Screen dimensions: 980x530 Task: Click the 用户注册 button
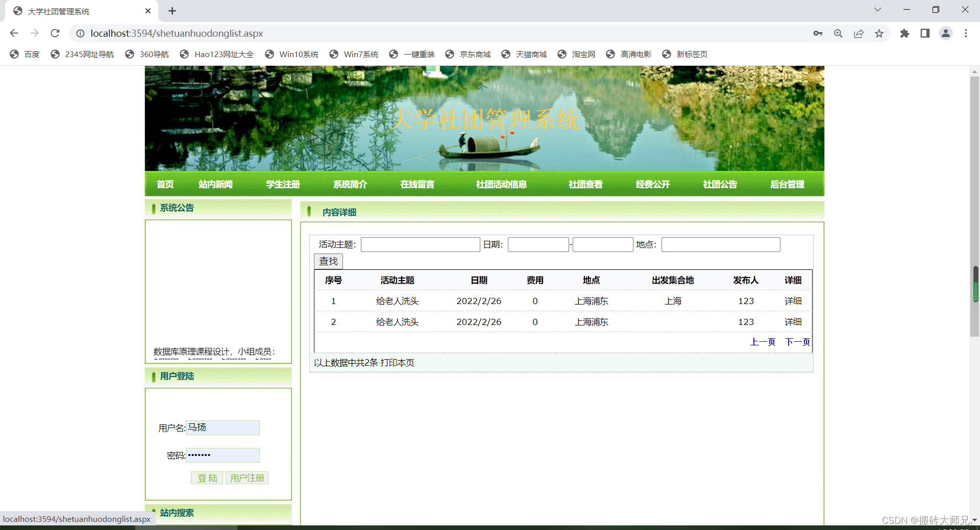pos(247,478)
